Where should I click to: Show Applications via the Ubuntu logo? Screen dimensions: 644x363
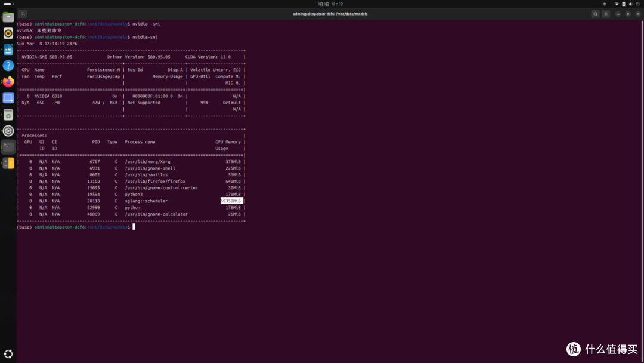click(8, 354)
